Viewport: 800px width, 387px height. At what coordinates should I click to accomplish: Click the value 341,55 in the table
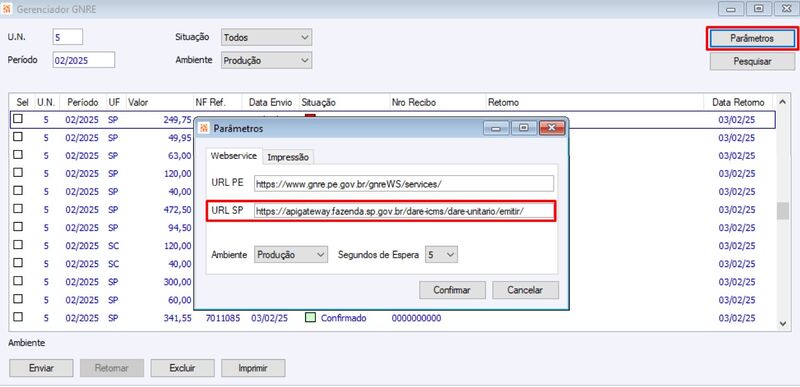(178, 318)
